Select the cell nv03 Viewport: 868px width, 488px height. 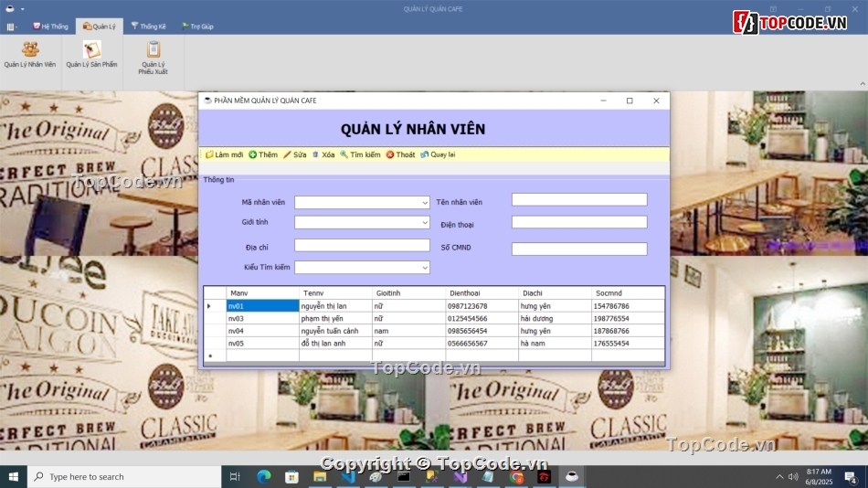point(262,319)
